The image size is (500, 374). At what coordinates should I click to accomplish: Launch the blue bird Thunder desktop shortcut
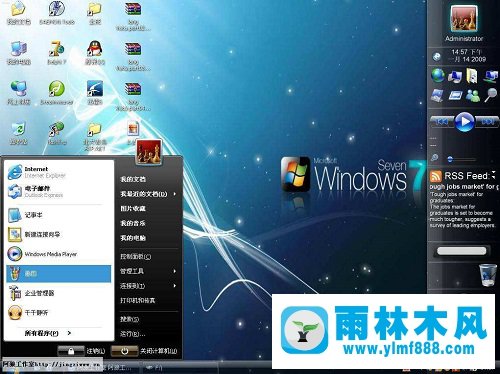pyautogui.click(x=95, y=92)
